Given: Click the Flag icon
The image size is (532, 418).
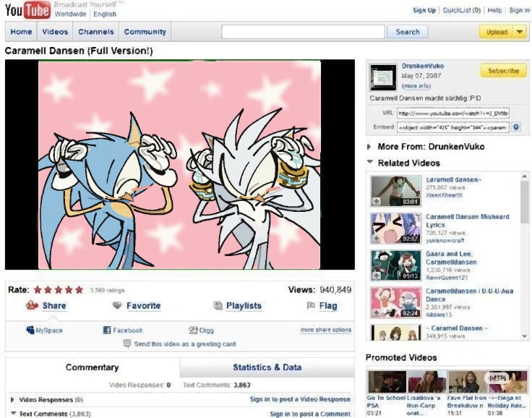Looking at the screenshot, I should click(x=311, y=305).
